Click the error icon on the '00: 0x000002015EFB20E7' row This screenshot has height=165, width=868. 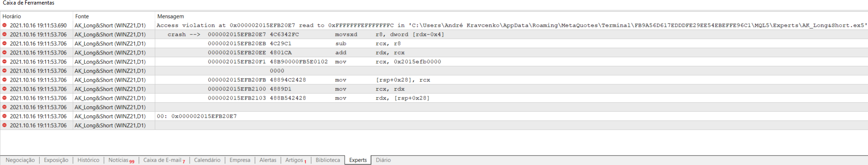5,116
